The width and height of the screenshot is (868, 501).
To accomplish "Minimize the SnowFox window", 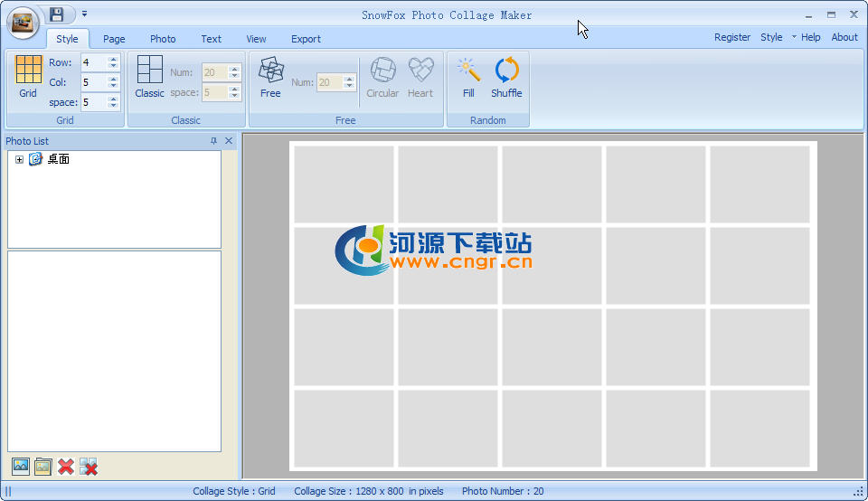I will pos(808,15).
